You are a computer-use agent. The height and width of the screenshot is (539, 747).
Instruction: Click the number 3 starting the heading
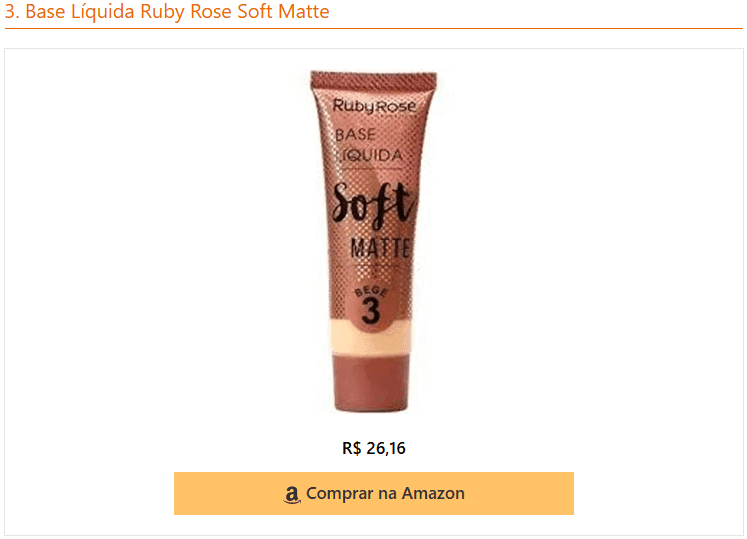12,11
